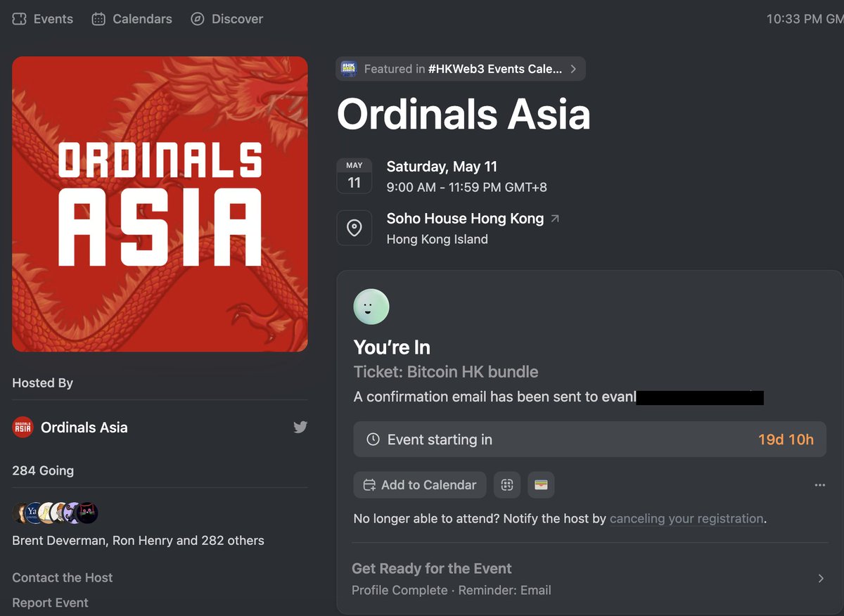
Task: Click the Hong Kong Island text
Action: (437, 239)
